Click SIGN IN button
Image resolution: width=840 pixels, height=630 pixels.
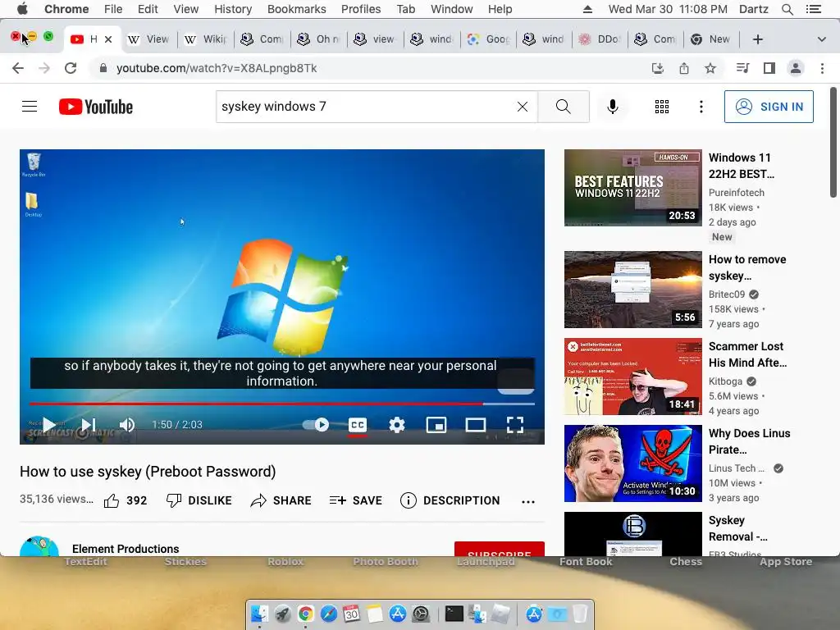(769, 107)
